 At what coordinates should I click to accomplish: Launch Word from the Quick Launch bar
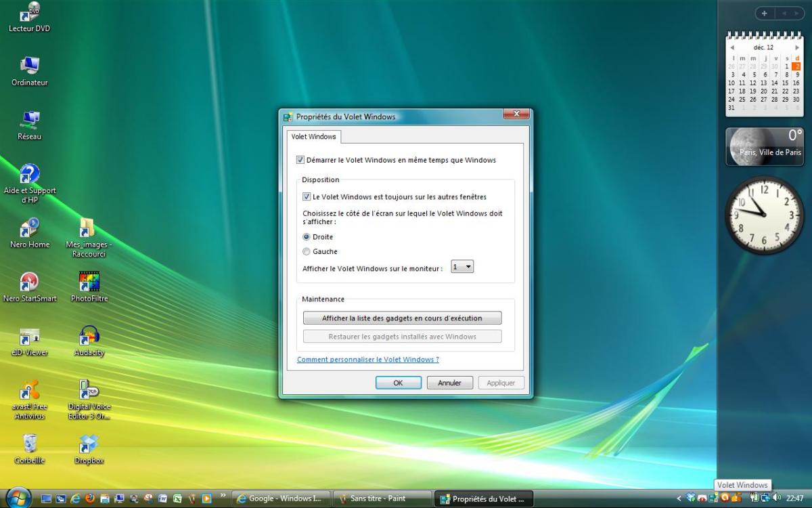pyautogui.click(x=163, y=499)
